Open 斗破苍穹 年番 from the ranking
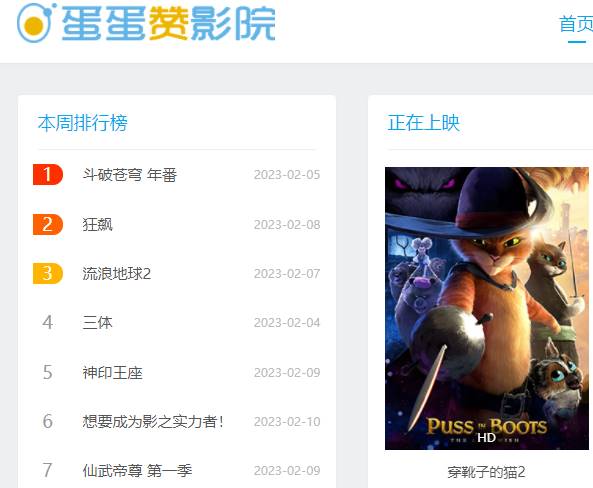 pyautogui.click(x=130, y=175)
